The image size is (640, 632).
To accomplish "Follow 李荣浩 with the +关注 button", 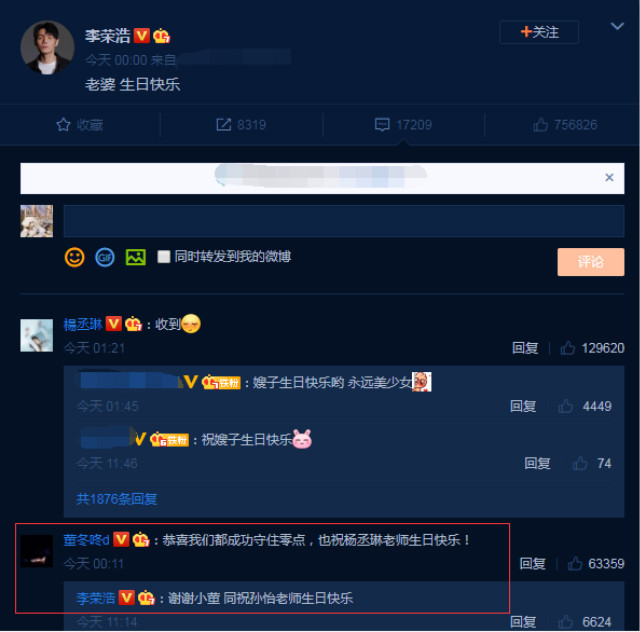I will [x=539, y=32].
